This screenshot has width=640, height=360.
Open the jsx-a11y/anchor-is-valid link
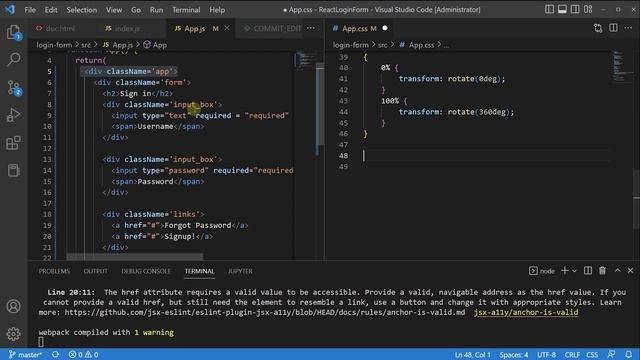click(526, 312)
